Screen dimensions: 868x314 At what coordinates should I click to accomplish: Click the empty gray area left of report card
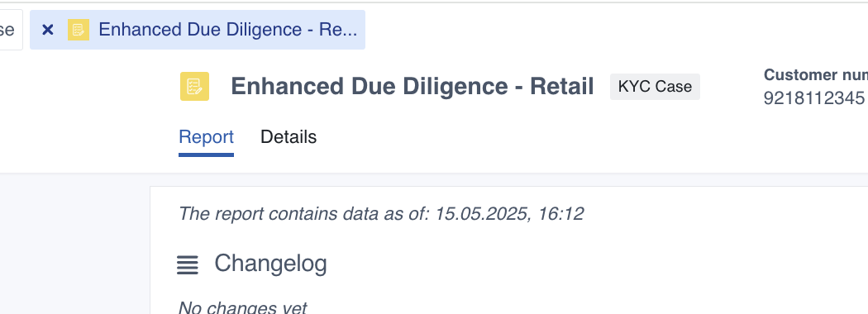point(74,244)
